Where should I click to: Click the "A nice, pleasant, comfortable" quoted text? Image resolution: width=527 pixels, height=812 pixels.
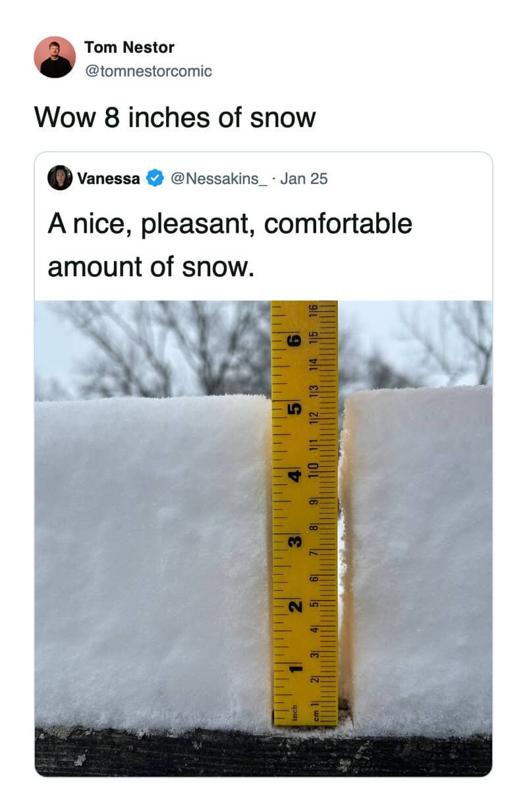229,223
